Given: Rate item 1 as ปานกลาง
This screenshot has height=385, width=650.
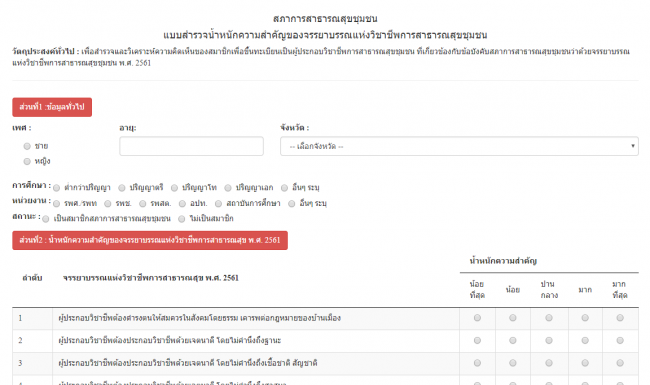Looking at the screenshot, I should 549,318.
